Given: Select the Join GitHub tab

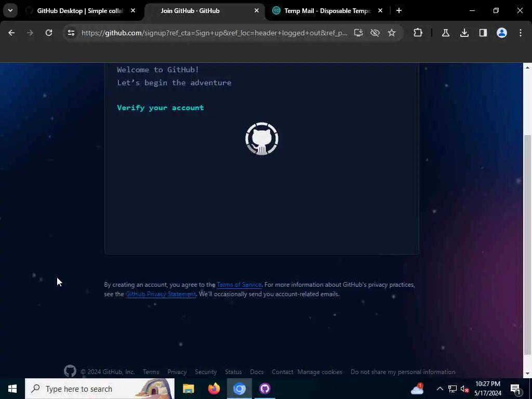Looking at the screenshot, I should click(205, 11).
